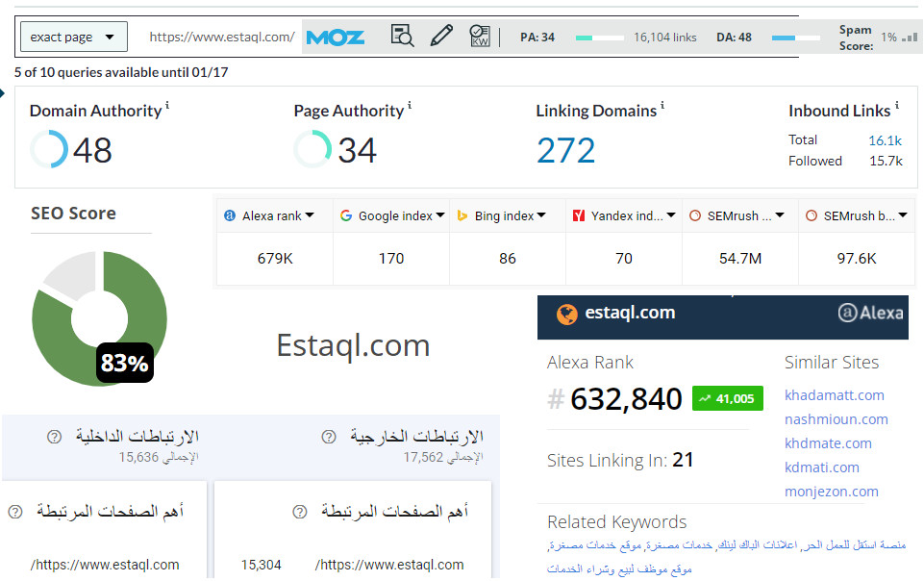The width and height of the screenshot is (924, 581).
Task: Open similar site nashmioun.com
Action: (x=837, y=419)
